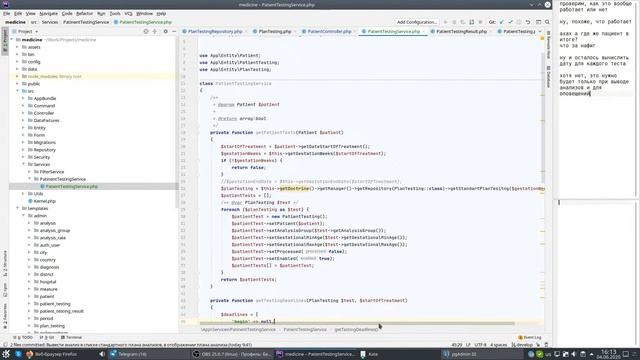Image resolution: width=640 pixels, height=360 pixels.
Task: Collapse the medicine root folder
Action: [x=13, y=40]
